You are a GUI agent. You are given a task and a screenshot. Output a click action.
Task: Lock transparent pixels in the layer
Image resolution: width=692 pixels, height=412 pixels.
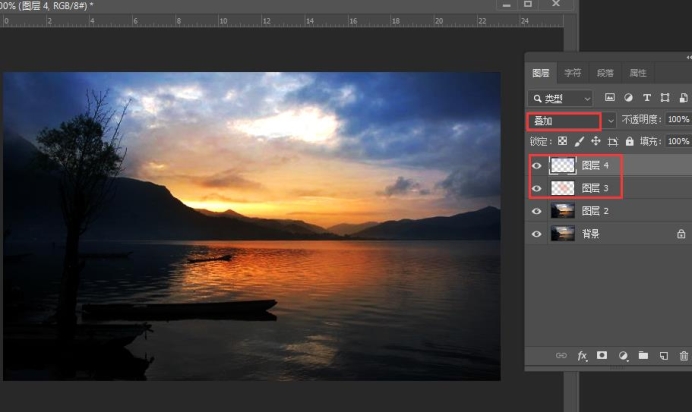[x=562, y=141]
